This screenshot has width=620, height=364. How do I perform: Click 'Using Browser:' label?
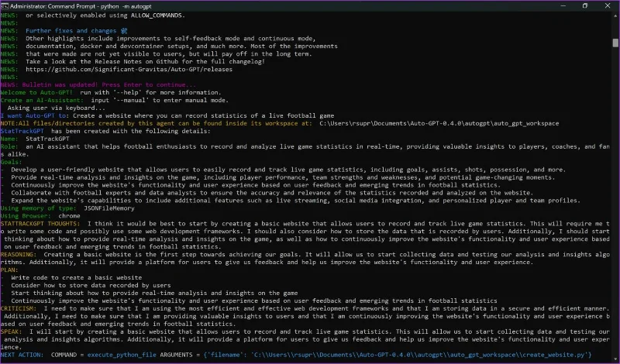click(26, 216)
